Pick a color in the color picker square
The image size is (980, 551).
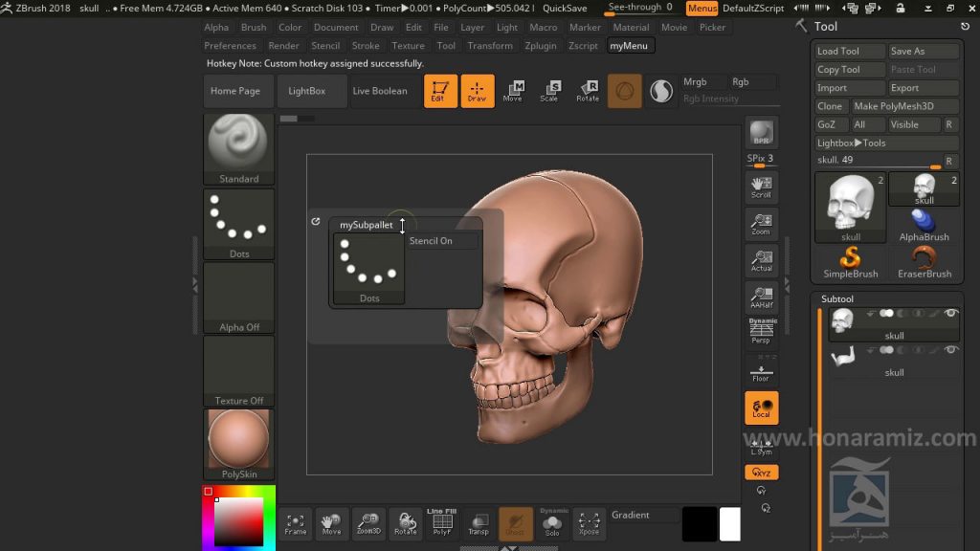click(x=238, y=521)
